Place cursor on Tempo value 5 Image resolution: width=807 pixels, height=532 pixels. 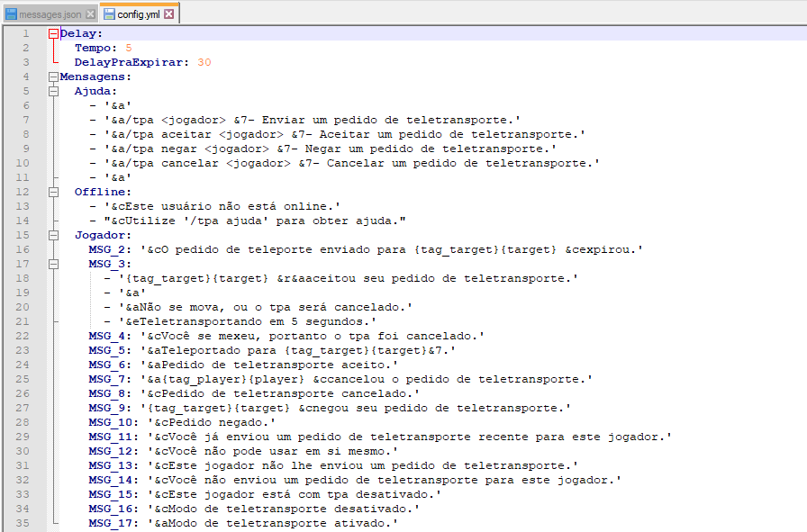coord(129,48)
